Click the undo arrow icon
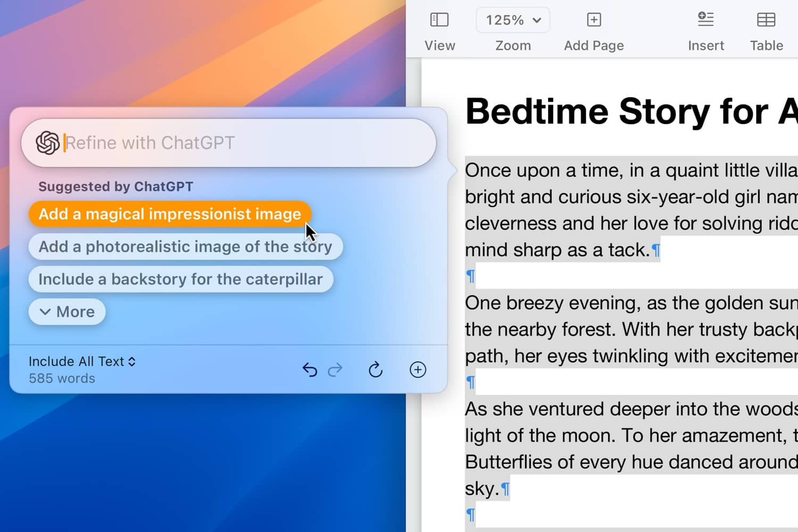The width and height of the screenshot is (798, 532). coord(310,369)
